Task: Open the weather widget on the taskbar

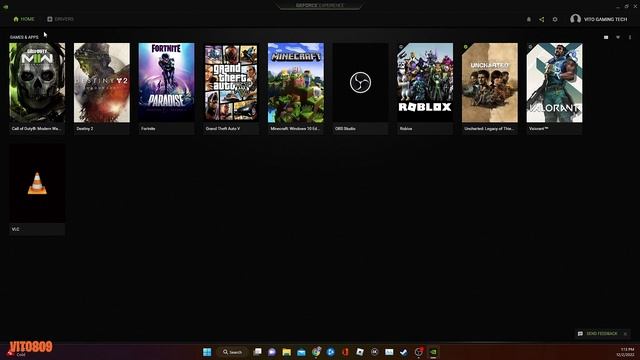Action: (16, 352)
